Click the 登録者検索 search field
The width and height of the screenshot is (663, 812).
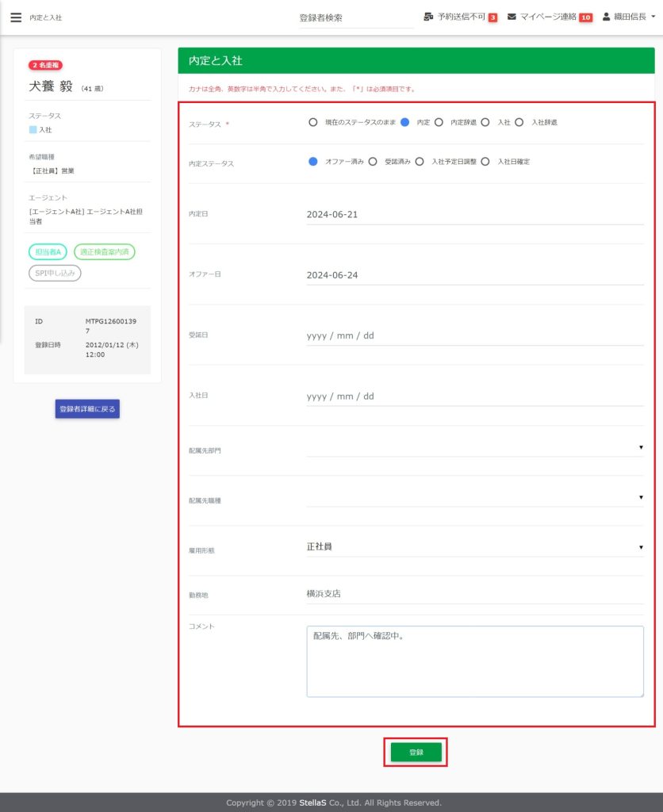[x=355, y=17]
